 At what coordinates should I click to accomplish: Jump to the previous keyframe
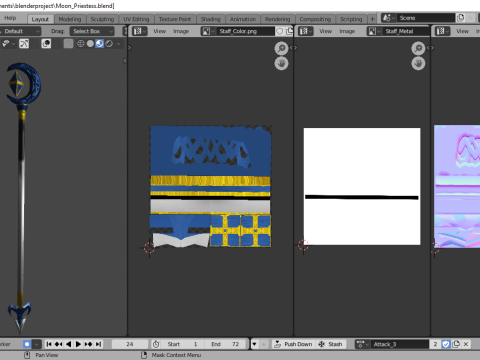[59, 344]
